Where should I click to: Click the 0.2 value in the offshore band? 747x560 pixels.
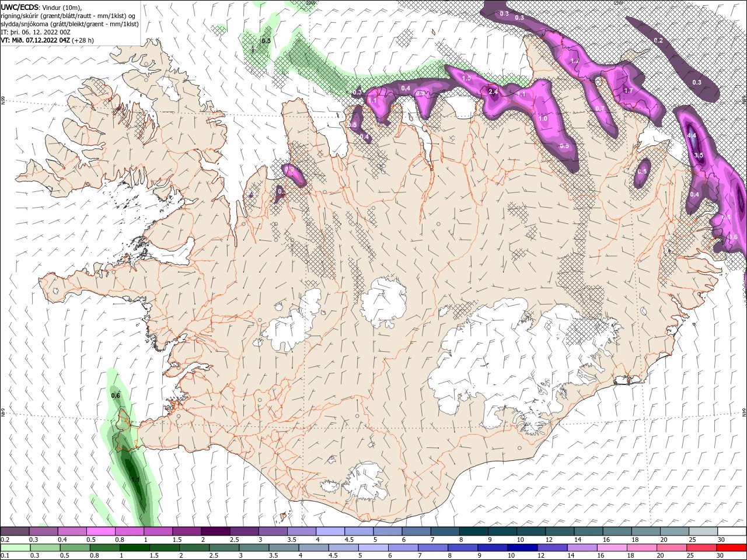point(658,41)
